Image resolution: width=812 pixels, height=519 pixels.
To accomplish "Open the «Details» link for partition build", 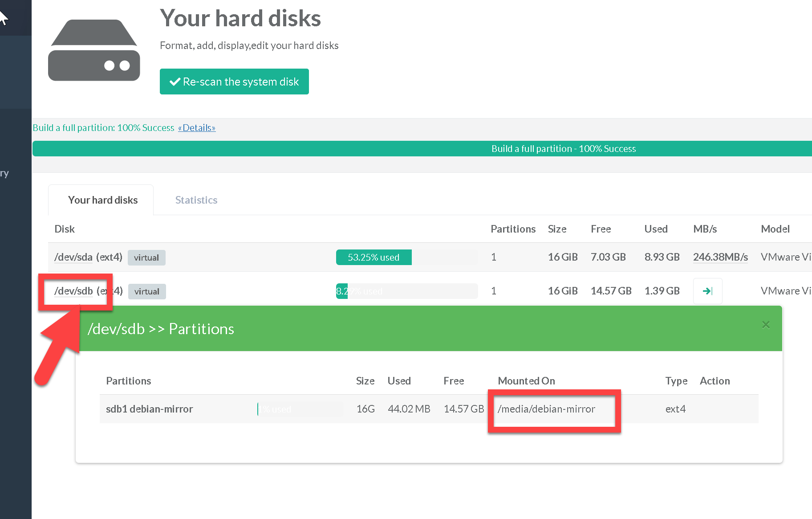I will pos(197,128).
